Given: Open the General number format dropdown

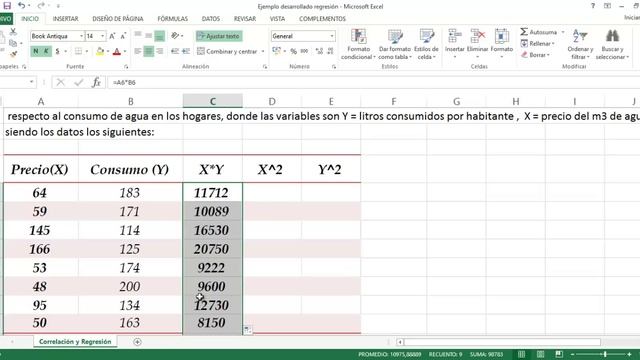Looking at the screenshot, I should (x=331, y=36).
